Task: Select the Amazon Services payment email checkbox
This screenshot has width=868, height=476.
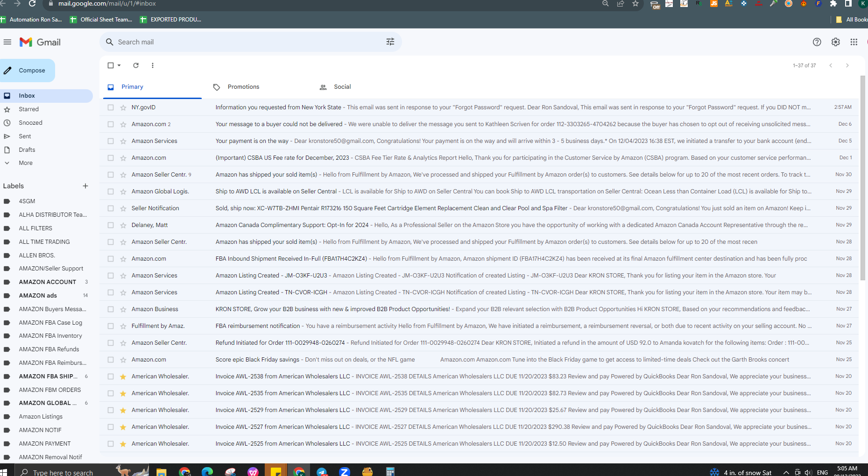Action: tap(111, 141)
